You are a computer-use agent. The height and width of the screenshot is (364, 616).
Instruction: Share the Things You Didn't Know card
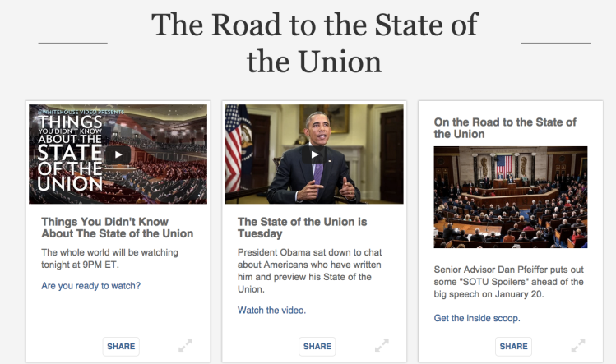point(121,346)
